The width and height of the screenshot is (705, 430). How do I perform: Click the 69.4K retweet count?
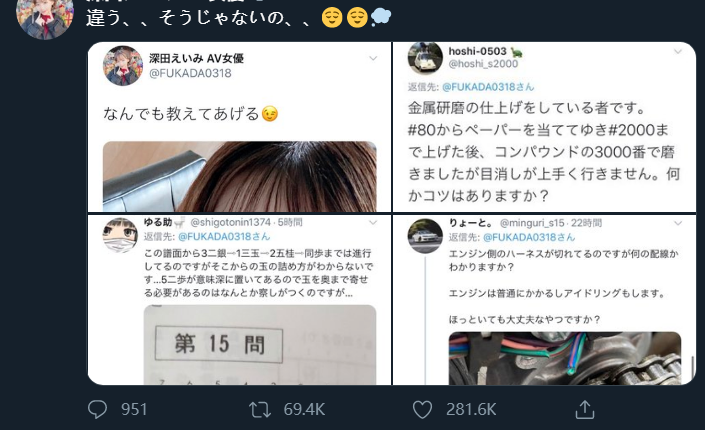(304, 410)
